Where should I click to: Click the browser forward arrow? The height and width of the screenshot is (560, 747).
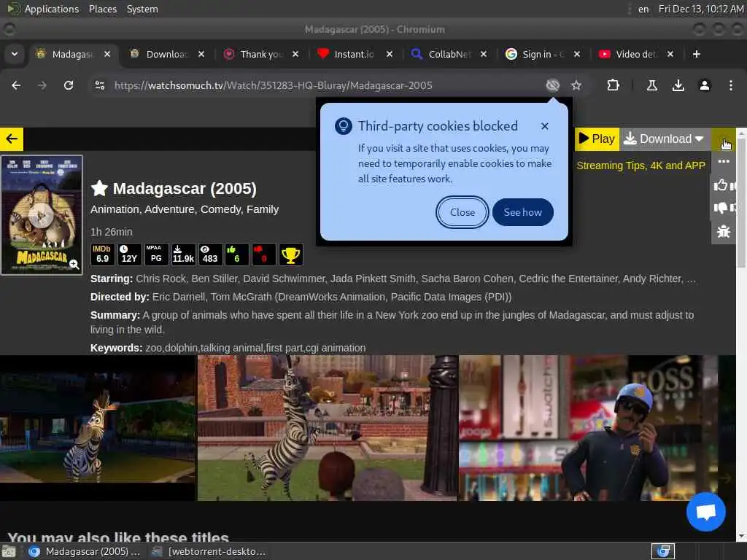click(x=42, y=85)
